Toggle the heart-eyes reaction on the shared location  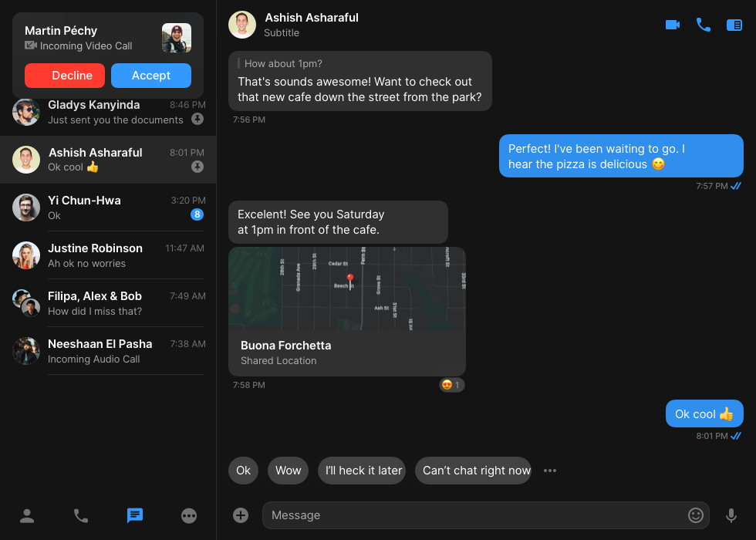click(451, 384)
